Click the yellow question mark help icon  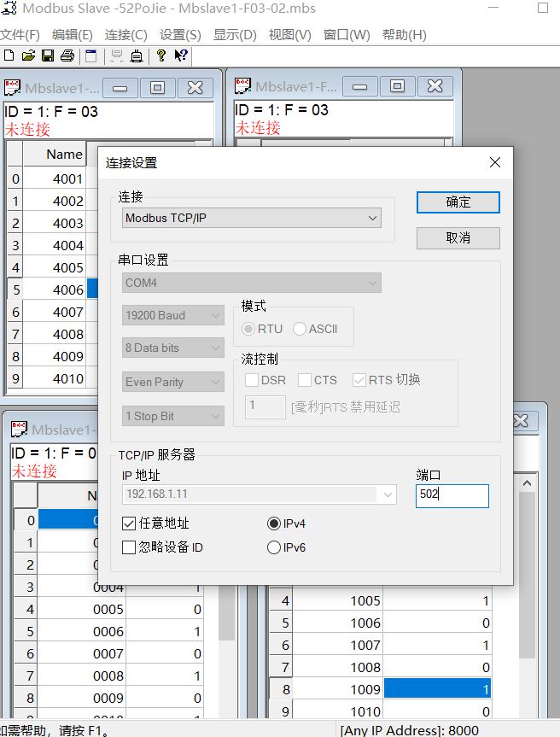pos(160,56)
